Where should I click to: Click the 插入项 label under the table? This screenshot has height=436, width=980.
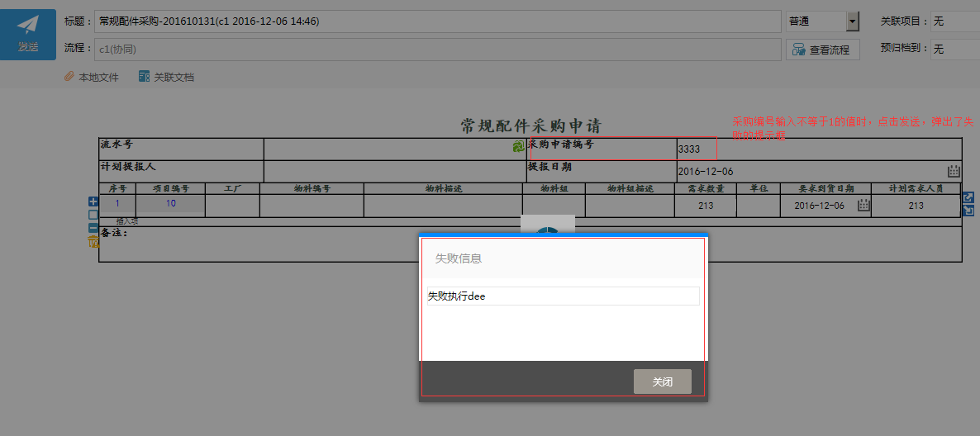[127, 221]
